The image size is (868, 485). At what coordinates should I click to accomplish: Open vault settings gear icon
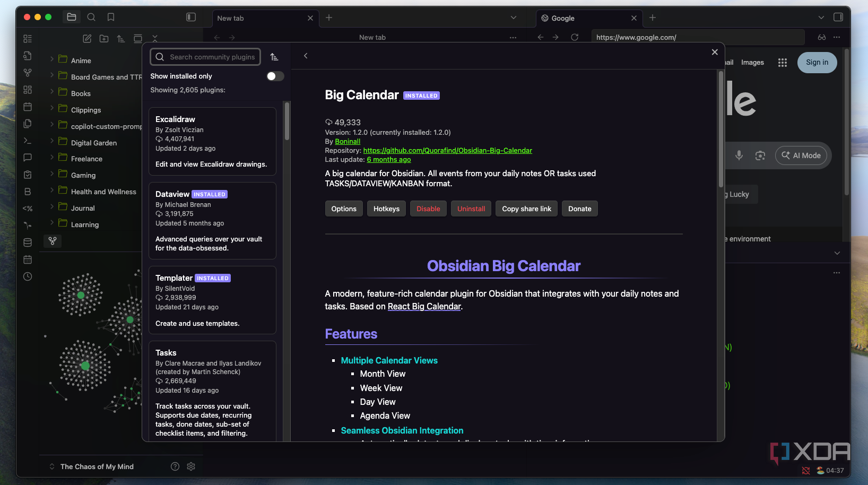(191, 466)
